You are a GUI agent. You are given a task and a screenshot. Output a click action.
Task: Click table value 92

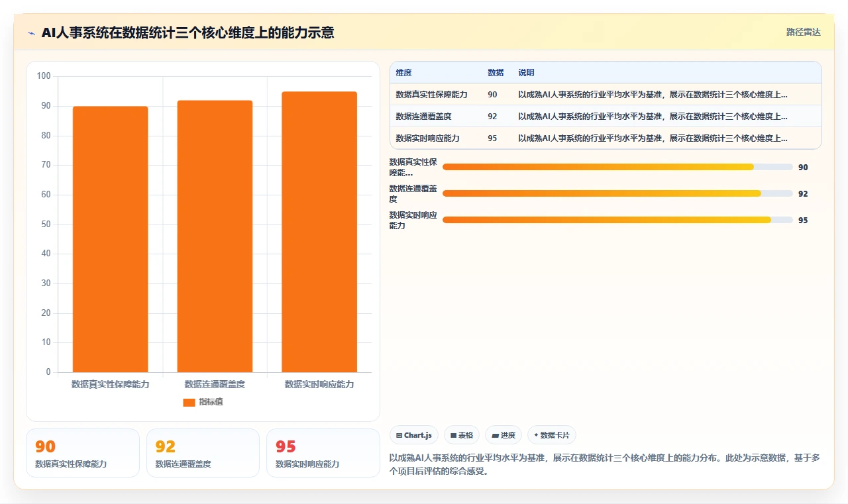[492, 117]
